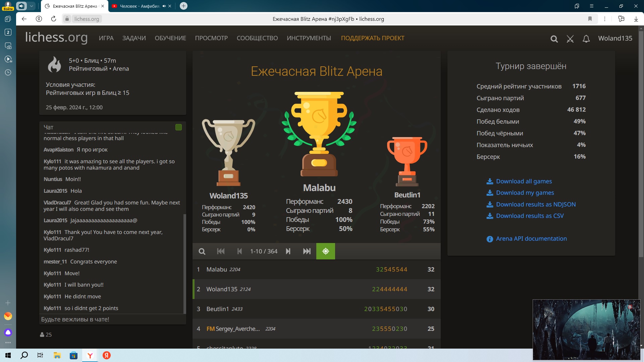Click address bar lichess.org lock

coord(67,19)
